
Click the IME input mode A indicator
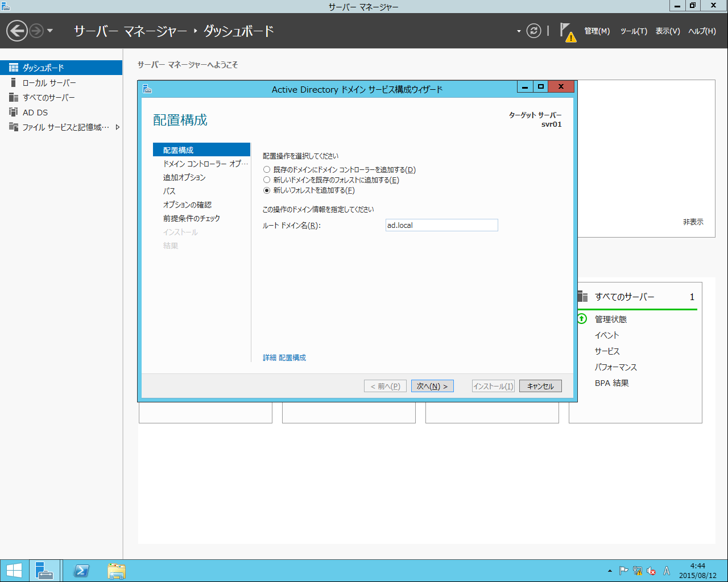coord(667,571)
